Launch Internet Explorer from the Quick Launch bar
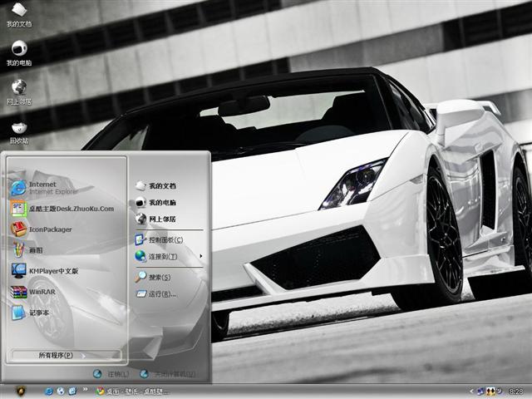The width and height of the screenshot is (532, 399). [49, 392]
